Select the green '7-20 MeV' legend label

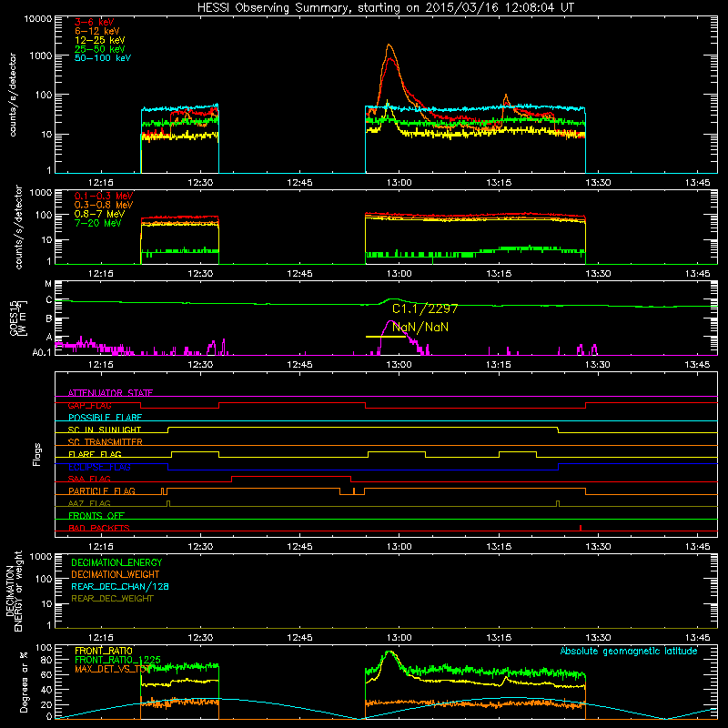pyautogui.click(x=97, y=223)
